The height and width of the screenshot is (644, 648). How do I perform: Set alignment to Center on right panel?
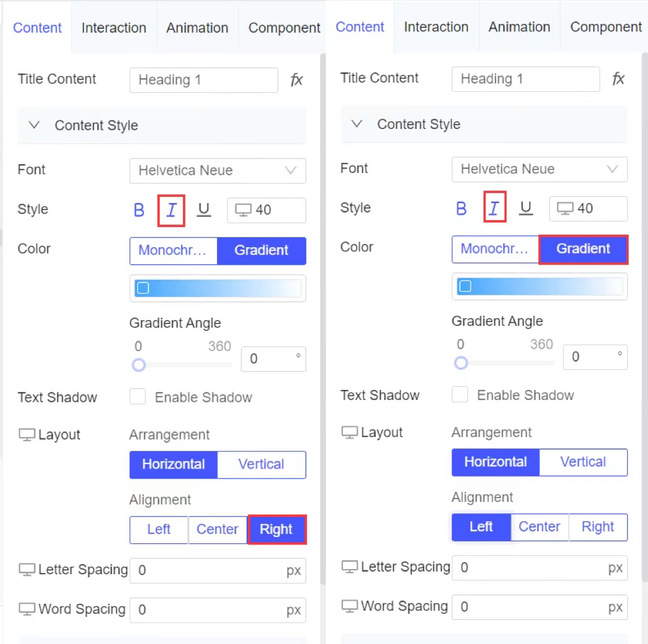(539, 527)
